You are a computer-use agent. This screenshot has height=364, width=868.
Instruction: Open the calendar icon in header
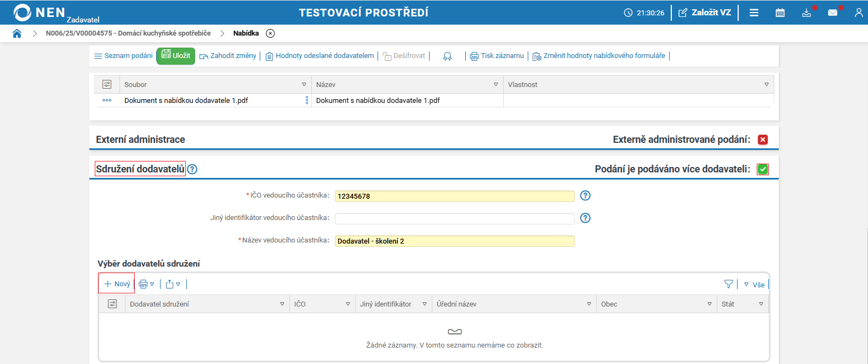coord(780,13)
